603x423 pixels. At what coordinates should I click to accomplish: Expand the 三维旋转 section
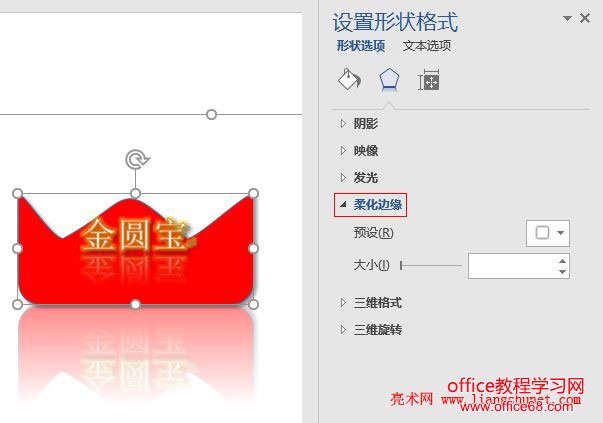(370, 330)
